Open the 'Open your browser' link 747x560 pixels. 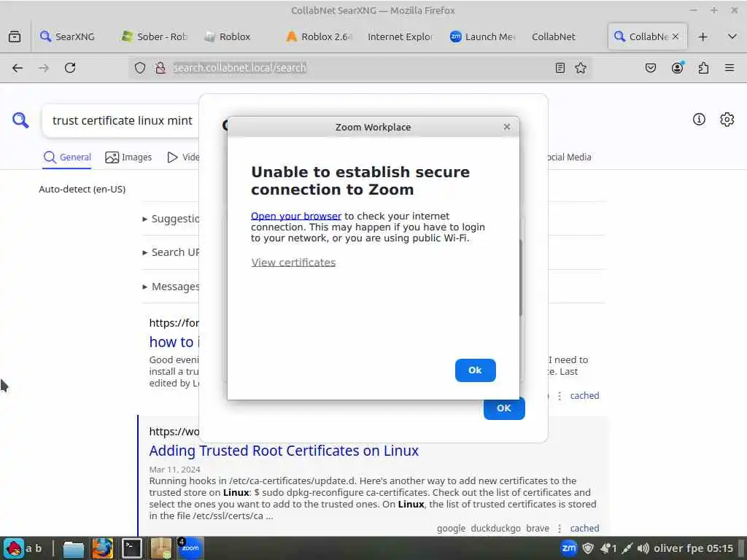tap(296, 216)
